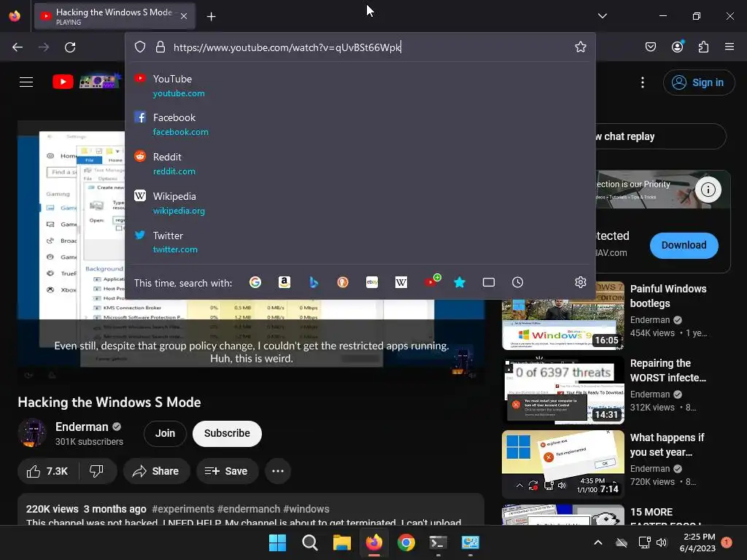Viewport: 747px width, 560px height.
Task: Open the #experiments hashtag
Action: click(183, 509)
